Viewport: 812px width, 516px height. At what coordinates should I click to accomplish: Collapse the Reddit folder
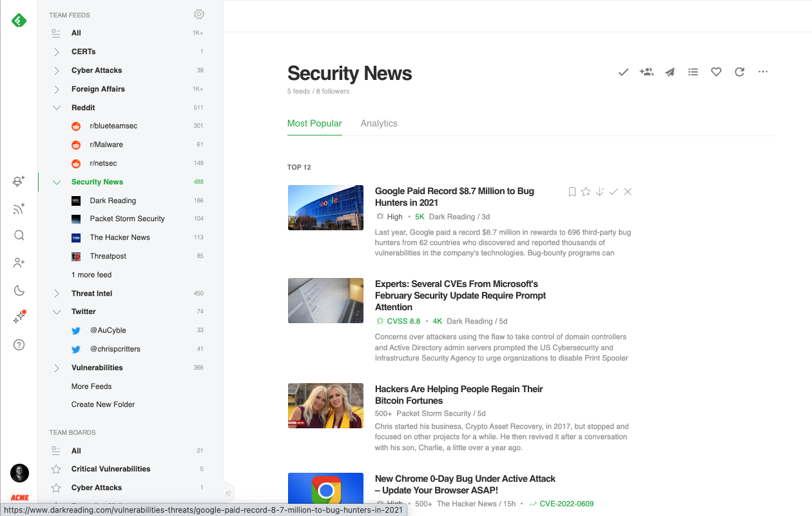[57, 108]
